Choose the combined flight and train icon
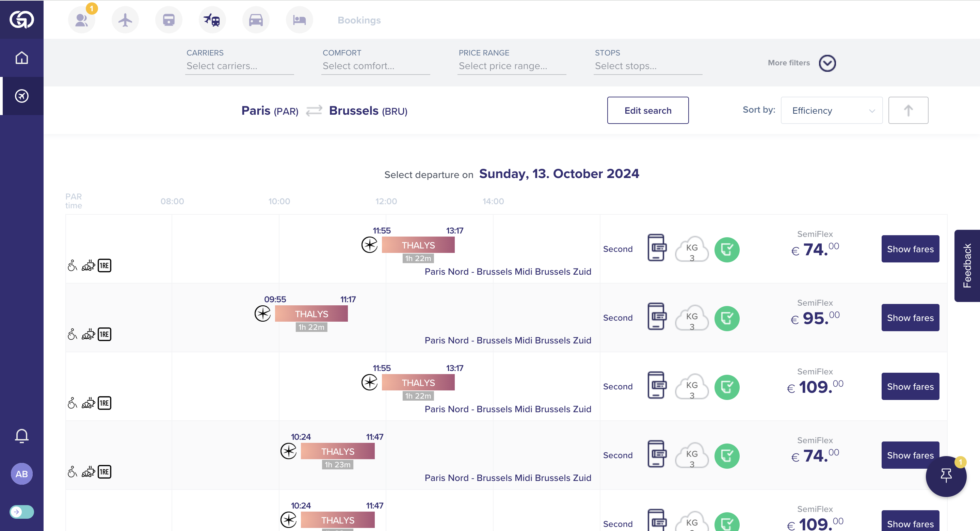 click(212, 20)
